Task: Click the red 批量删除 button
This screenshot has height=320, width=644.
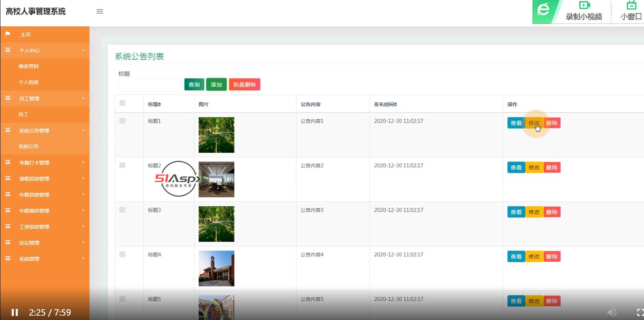Action: (x=244, y=85)
